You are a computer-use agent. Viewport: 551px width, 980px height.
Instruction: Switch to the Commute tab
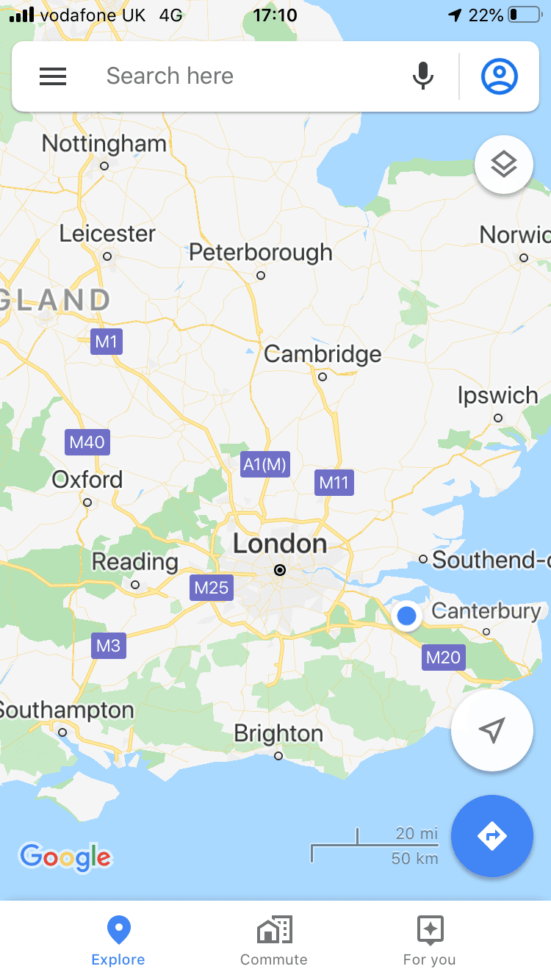coord(274,941)
